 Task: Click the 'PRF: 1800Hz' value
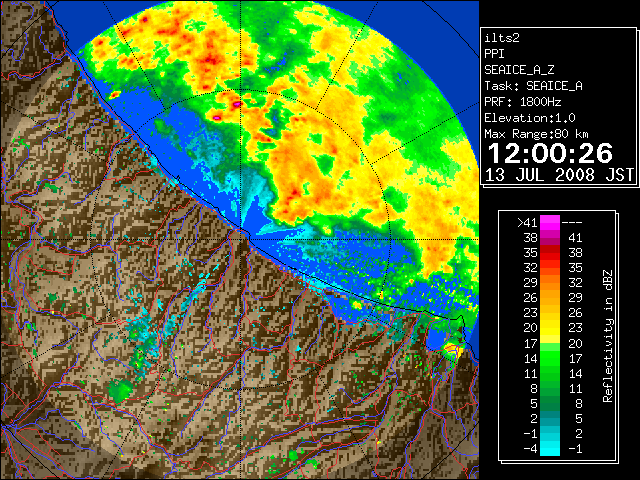[x=522, y=102]
